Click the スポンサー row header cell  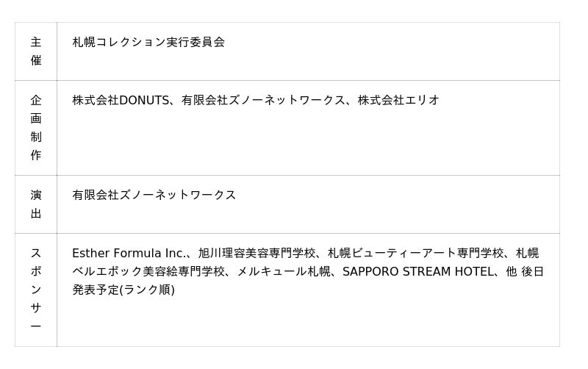click(x=36, y=290)
